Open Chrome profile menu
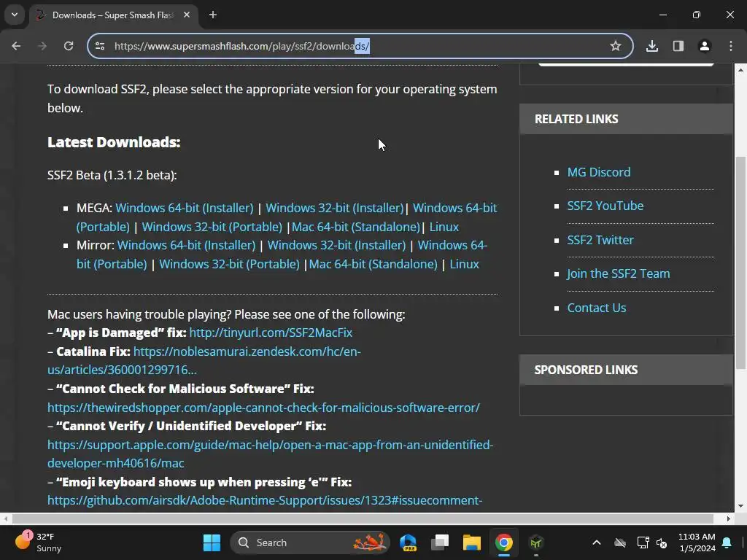 pos(705,46)
